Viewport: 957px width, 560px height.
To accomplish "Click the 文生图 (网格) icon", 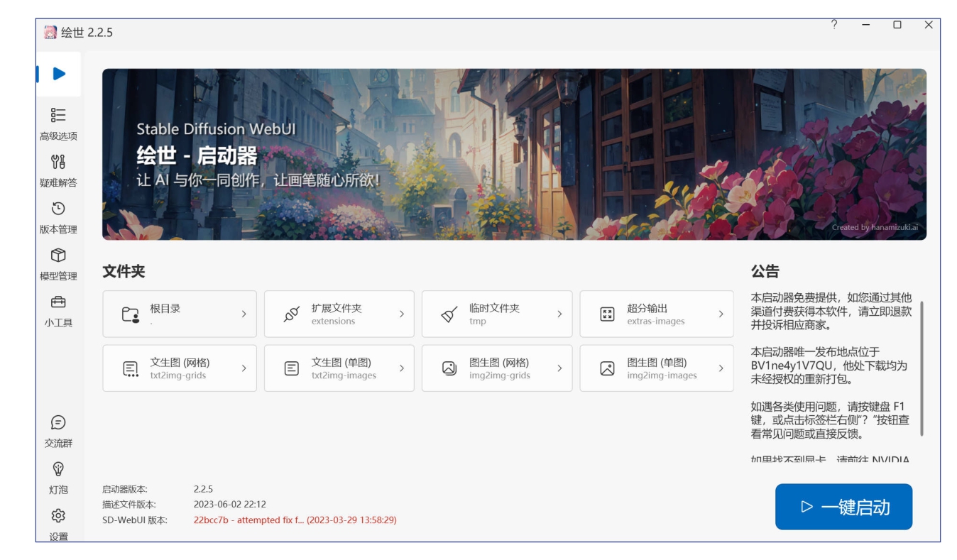I will point(131,368).
